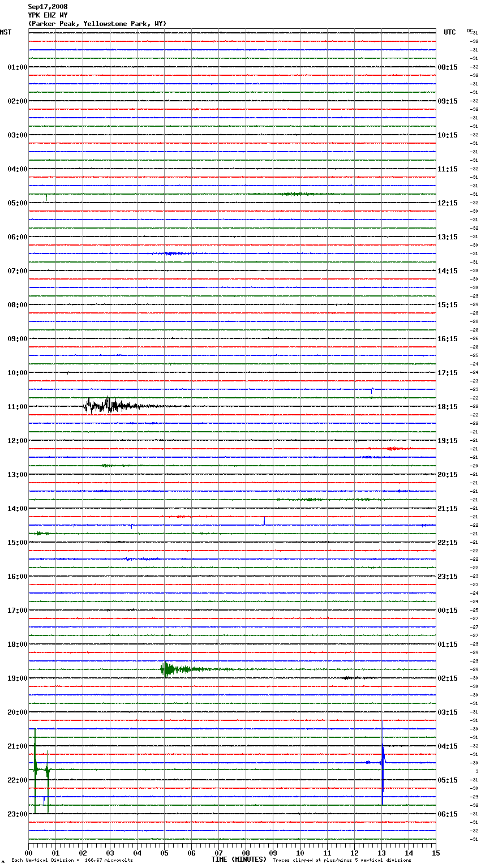Image resolution: width=481 pixels, height=868 pixels.
Task: Click the Sep17,2008 date header
Action: pos(48,7)
